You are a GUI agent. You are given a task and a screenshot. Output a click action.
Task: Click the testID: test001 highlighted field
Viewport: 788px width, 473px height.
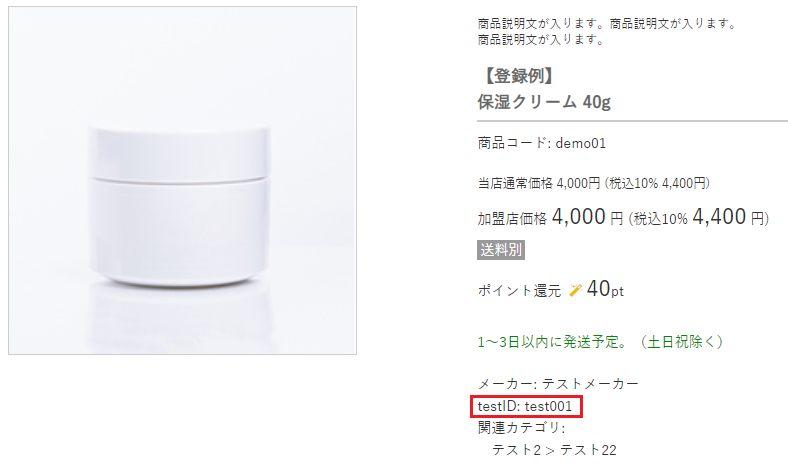(x=526, y=406)
